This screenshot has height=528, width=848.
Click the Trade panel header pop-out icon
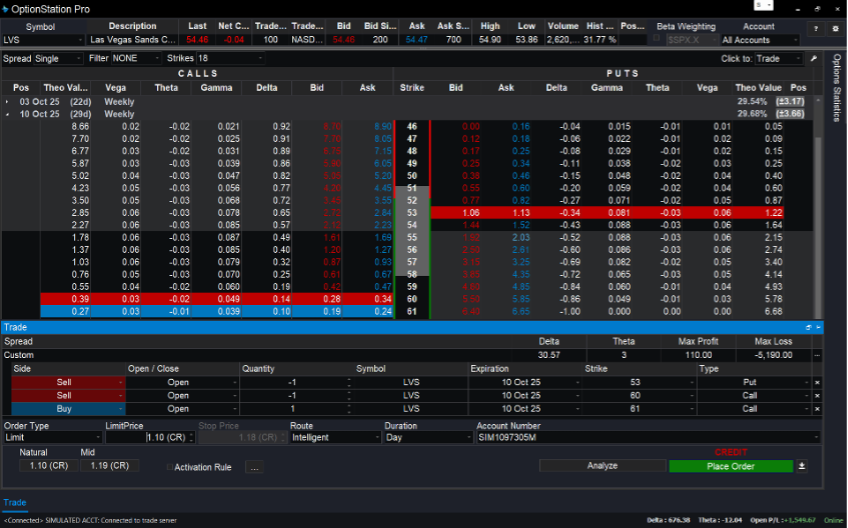(x=808, y=327)
